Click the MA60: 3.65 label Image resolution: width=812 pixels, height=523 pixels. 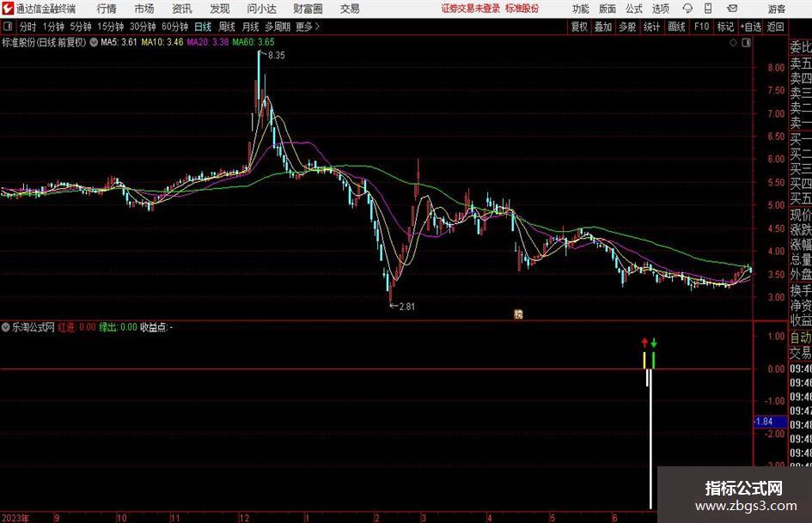click(x=253, y=42)
